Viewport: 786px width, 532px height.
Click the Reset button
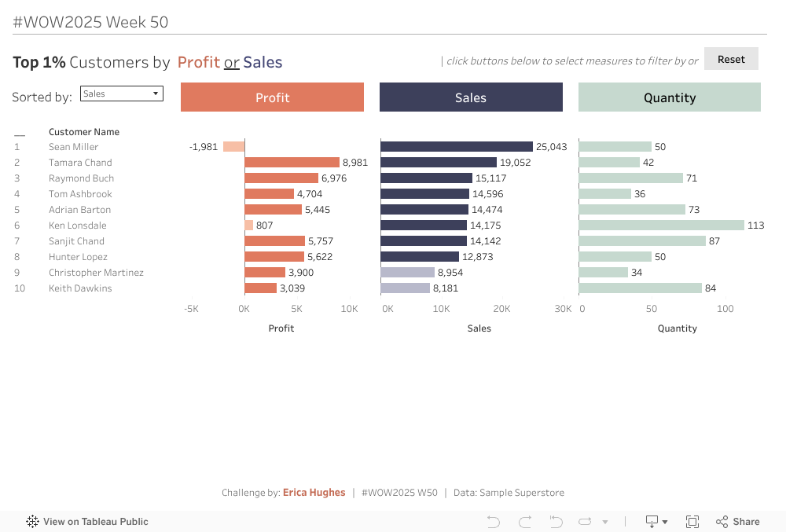(731, 59)
